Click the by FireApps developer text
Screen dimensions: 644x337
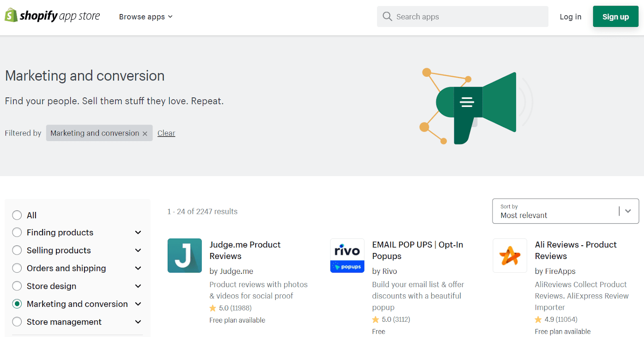[555, 271]
